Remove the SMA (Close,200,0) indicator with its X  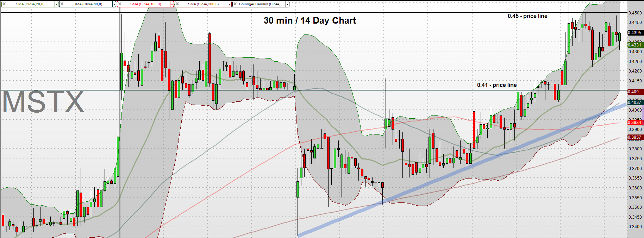click(x=177, y=4)
